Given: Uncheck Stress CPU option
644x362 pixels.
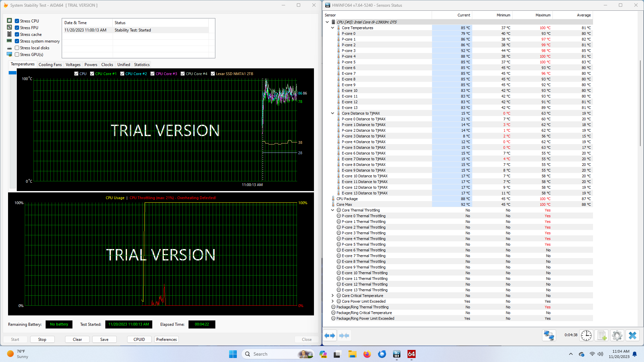Looking at the screenshot, I should pos(17,21).
